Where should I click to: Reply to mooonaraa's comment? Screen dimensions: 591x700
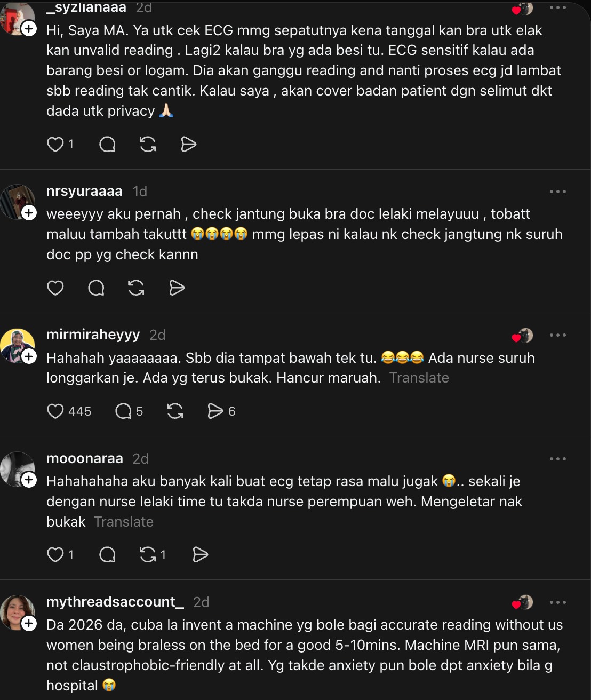click(x=107, y=555)
